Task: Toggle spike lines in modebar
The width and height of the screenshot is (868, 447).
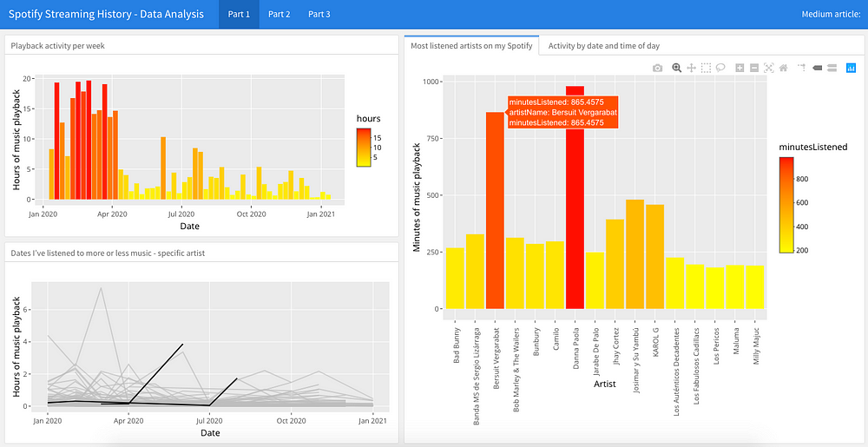Action: (801, 68)
